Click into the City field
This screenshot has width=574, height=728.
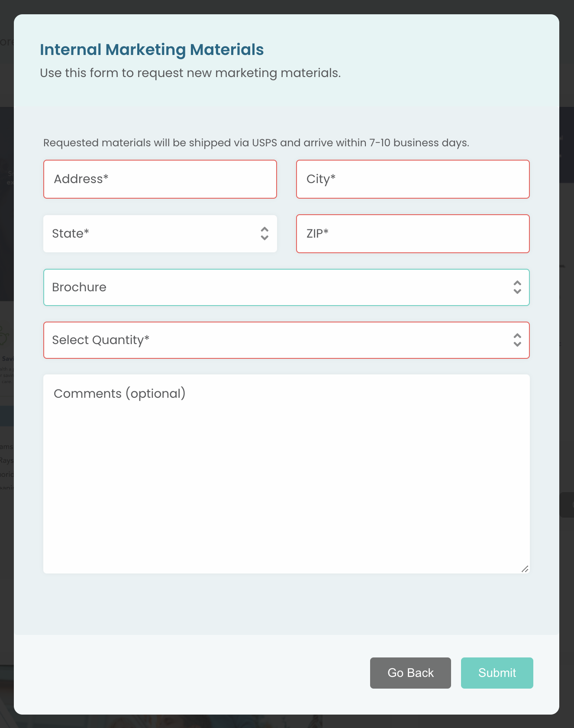click(x=413, y=179)
